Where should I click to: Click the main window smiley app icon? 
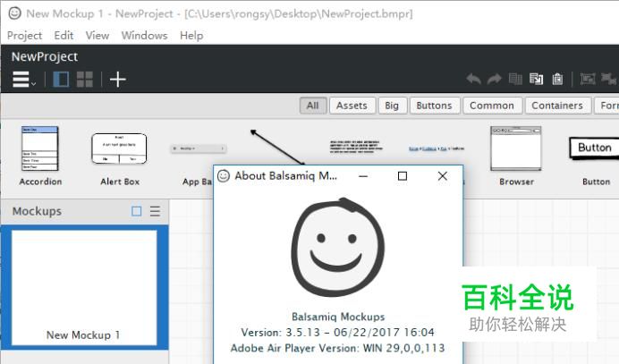click(14, 13)
